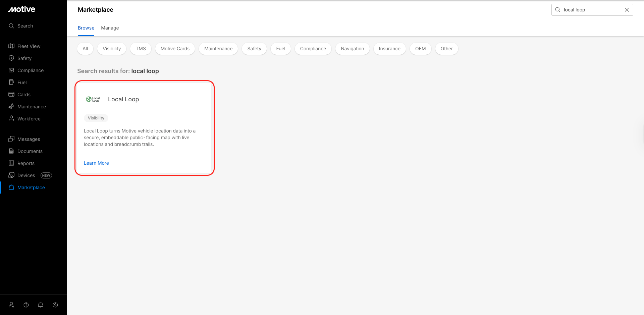Open the Local Loop card title
The height and width of the screenshot is (315, 644).
[123, 99]
